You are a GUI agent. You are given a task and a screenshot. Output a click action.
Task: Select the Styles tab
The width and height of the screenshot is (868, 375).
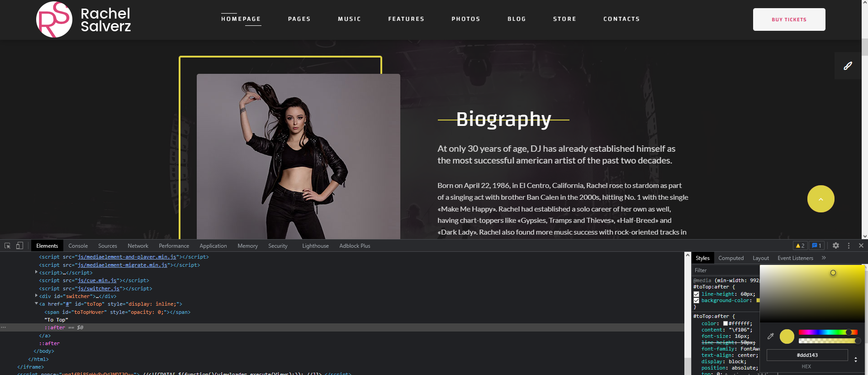702,258
